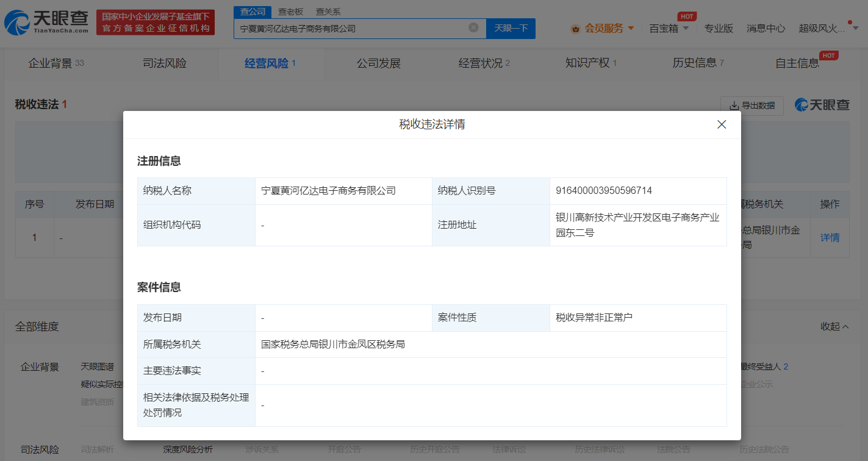
Task: Click the 天眼一下 search button
Action: point(510,29)
